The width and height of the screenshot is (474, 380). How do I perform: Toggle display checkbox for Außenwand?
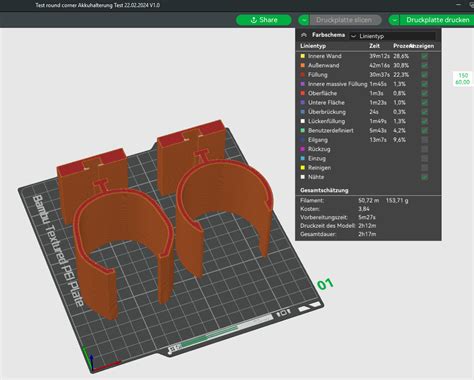(x=424, y=65)
